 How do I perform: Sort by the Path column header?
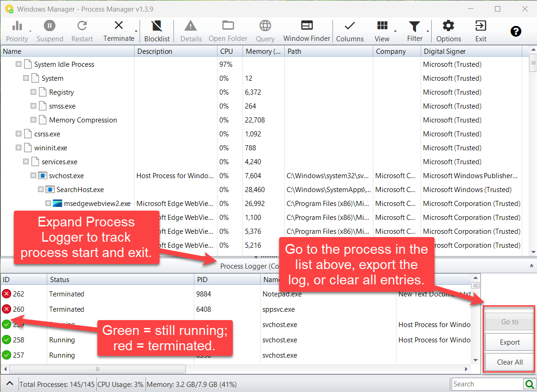pos(328,51)
